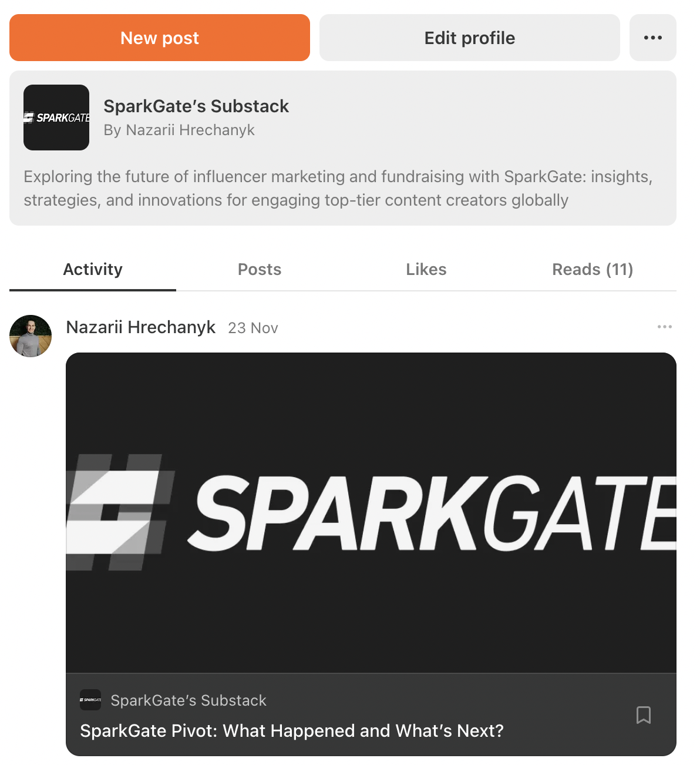
Task: Click the By Nazarii Hrechanyk byline
Action: click(179, 130)
